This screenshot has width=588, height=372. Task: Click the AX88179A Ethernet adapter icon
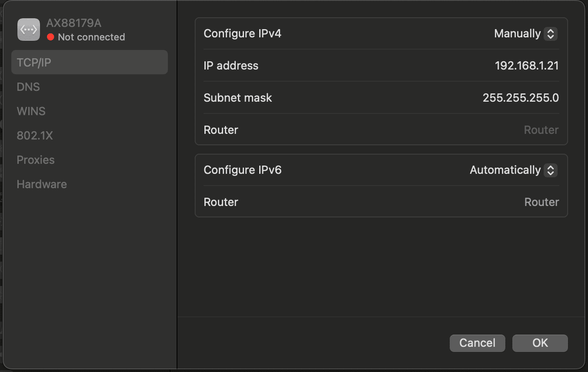(29, 30)
